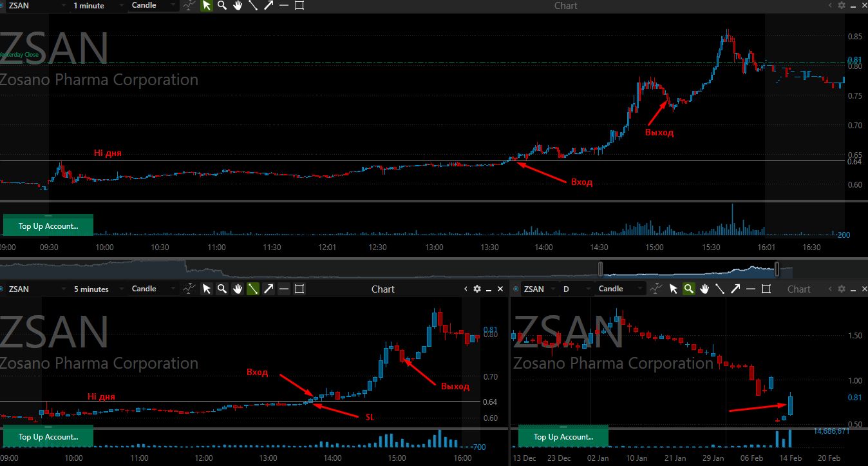
Task: Open indicators/studies icon in 1 minute chart
Action: tap(189, 5)
